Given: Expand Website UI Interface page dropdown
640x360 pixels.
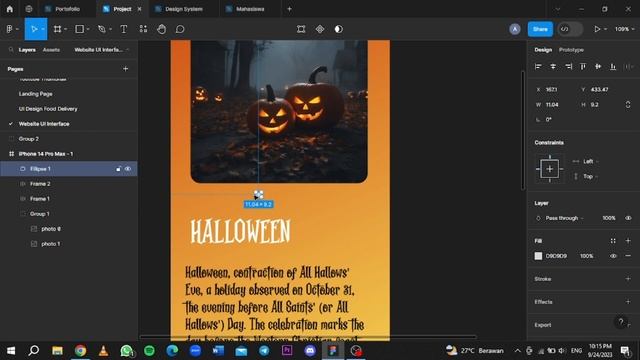Looking at the screenshot, I should tap(101, 50).
